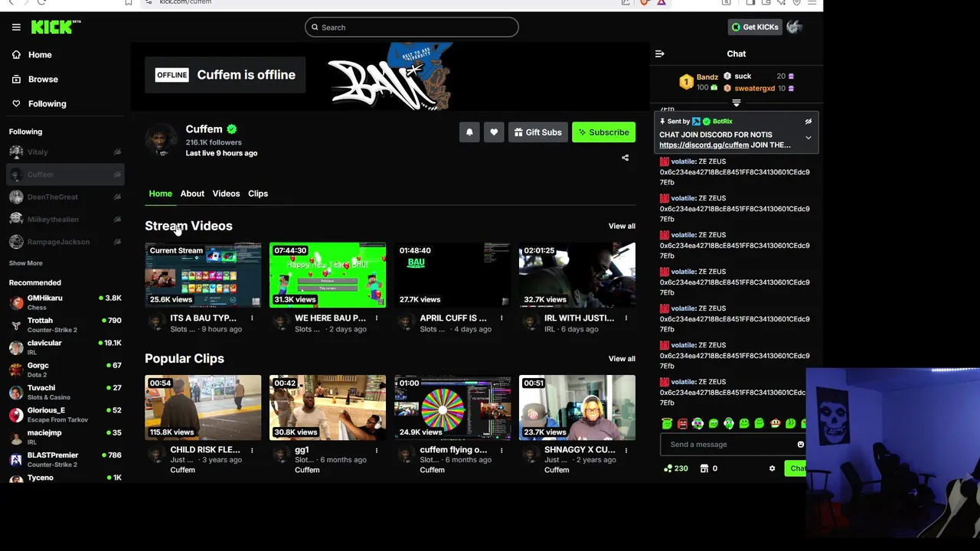
Task: Open options for gg1 clip
Action: click(x=377, y=451)
